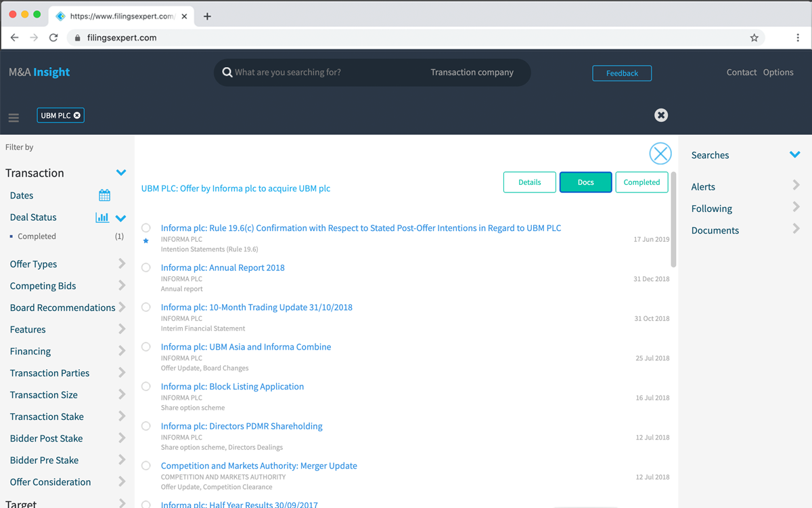
Task: Click the browser forward arrow
Action: coord(34,38)
